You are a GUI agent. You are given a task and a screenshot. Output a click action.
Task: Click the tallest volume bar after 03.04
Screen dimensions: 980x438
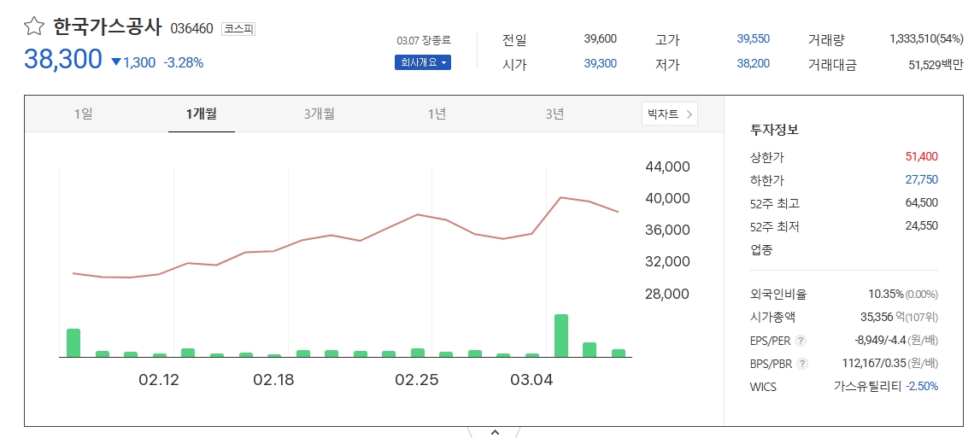pyautogui.click(x=561, y=336)
